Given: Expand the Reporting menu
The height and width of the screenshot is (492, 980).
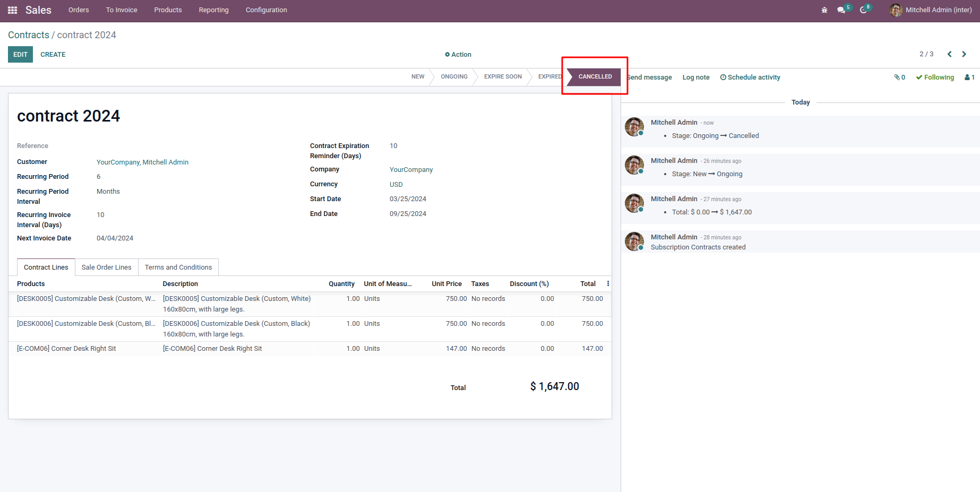Looking at the screenshot, I should [213, 10].
